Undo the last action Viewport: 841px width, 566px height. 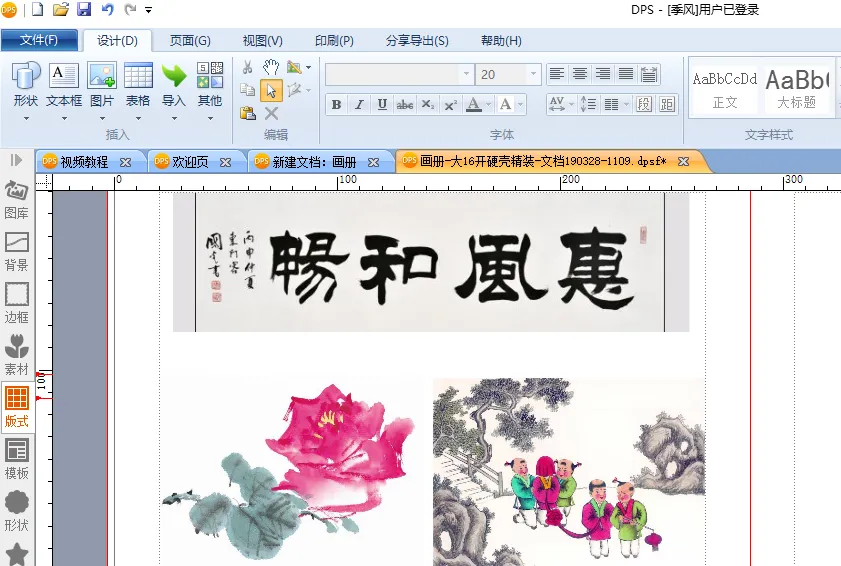[x=108, y=9]
